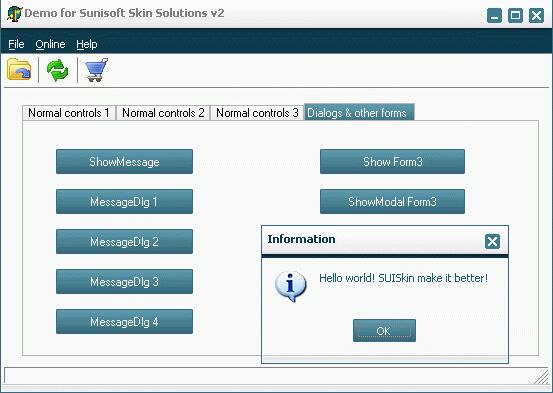This screenshot has width=553, height=393.
Task: Click the ShowMessage button
Action: [x=124, y=162]
